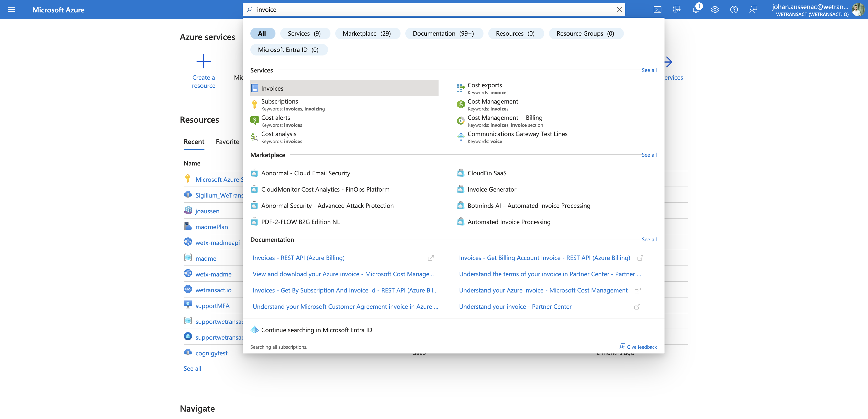Open Invoices - Get Billing Account Invoice doc
This screenshot has width=868, height=419.
pos(544,258)
